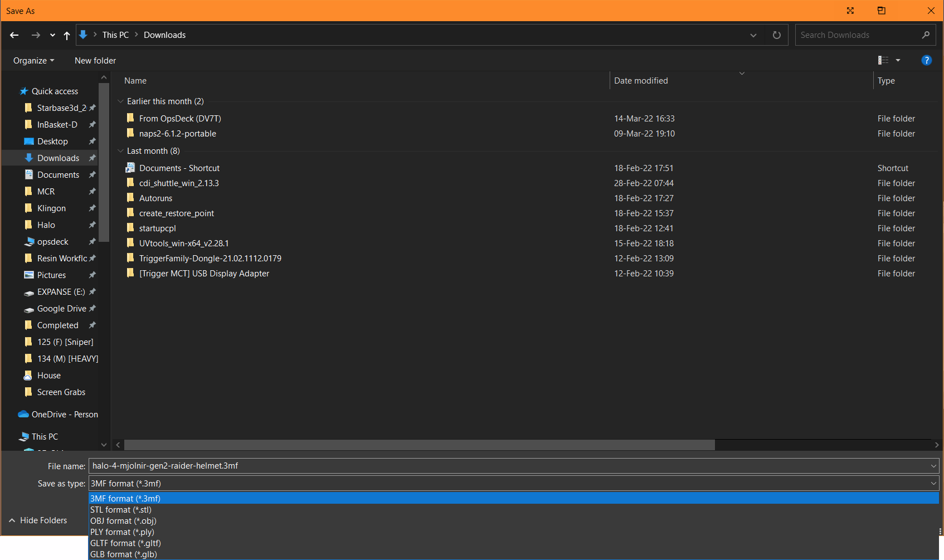This screenshot has height=560, width=944.
Task: Open the Klingon sidebar folder
Action: [51, 208]
